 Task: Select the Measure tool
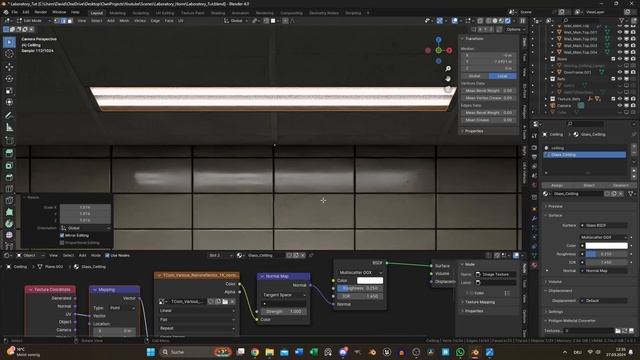tap(9, 127)
